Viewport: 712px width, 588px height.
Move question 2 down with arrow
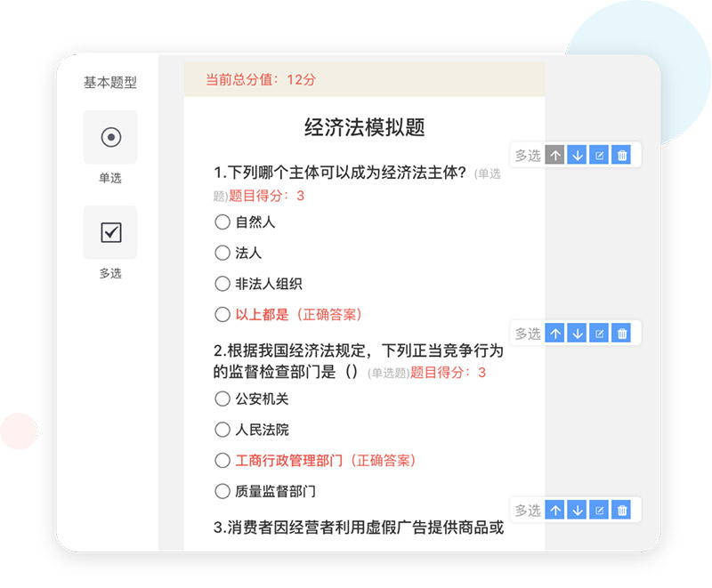point(578,334)
